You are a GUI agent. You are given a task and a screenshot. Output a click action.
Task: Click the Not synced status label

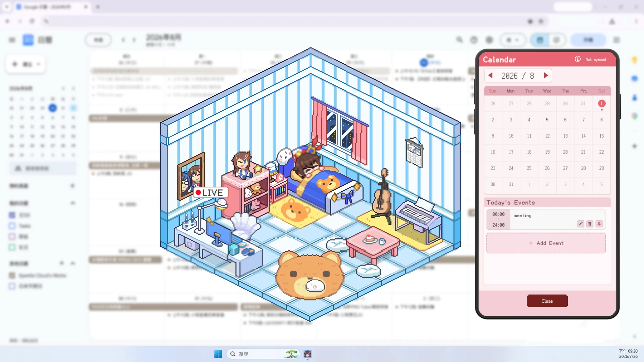(596, 60)
